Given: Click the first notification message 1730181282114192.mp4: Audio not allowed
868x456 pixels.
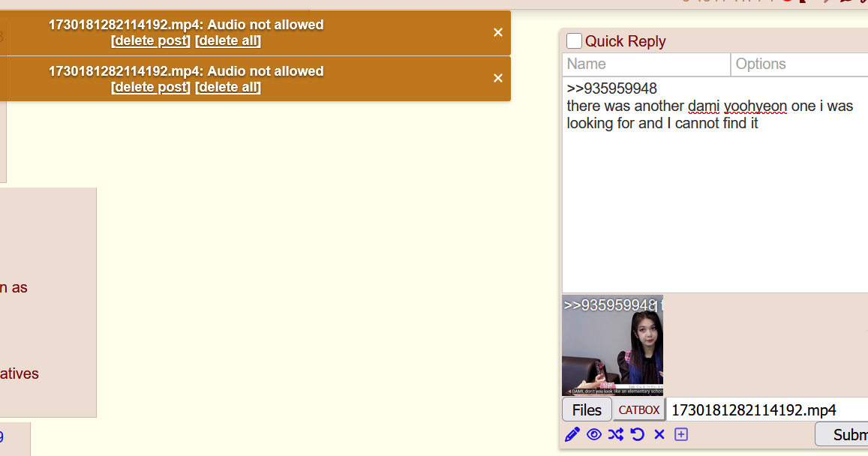Looking at the screenshot, I should [186, 25].
